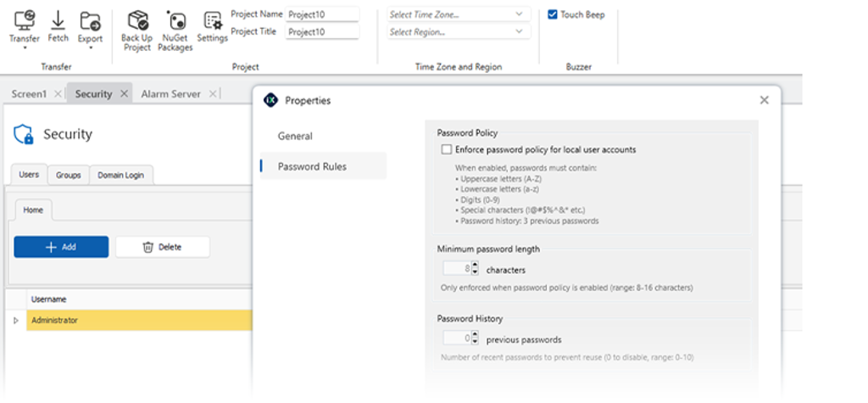Click the Transfer icon in ribbon
868x403 pixels.
point(25,21)
